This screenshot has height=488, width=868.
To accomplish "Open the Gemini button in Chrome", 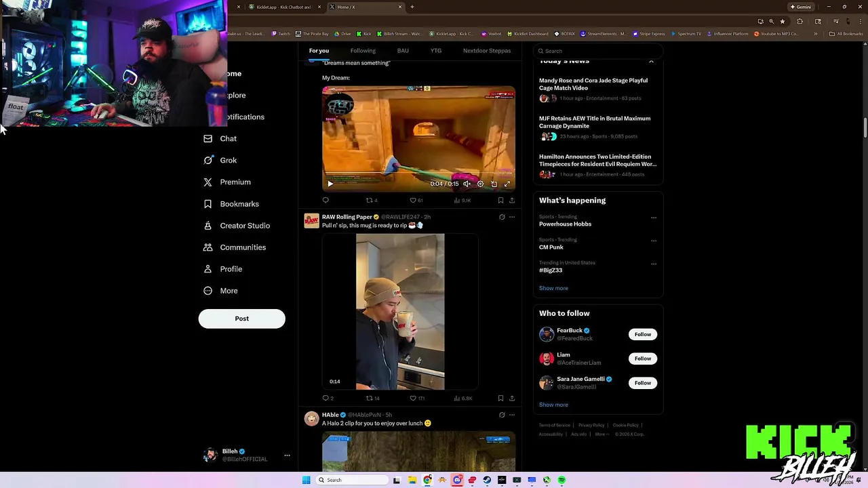I will [801, 7].
